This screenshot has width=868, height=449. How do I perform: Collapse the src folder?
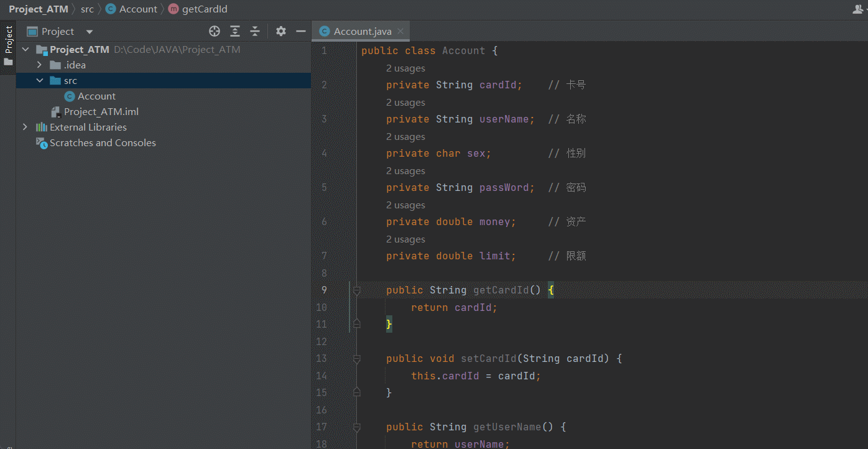pyautogui.click(x=39, y=80)
